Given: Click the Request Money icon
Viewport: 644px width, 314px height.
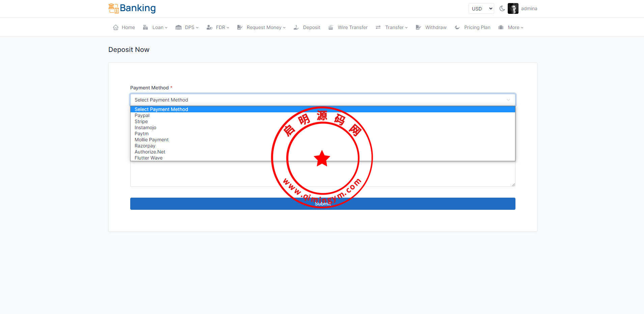Looking at the screenshot, I should (x=240, y=27).
